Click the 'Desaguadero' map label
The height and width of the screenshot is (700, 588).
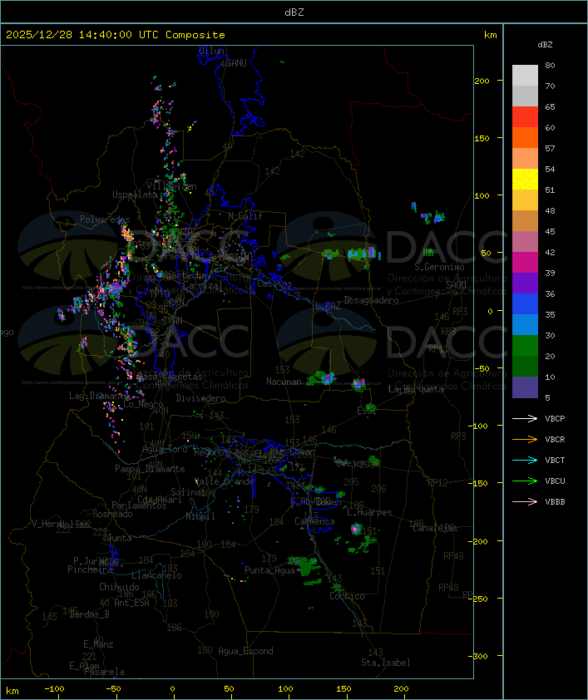coord(371,300)
